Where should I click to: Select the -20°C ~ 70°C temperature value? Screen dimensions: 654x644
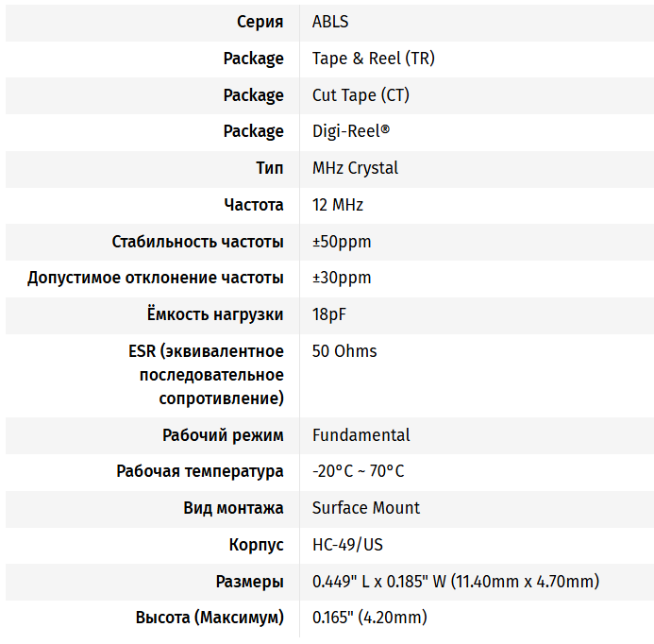pos(358,471)
